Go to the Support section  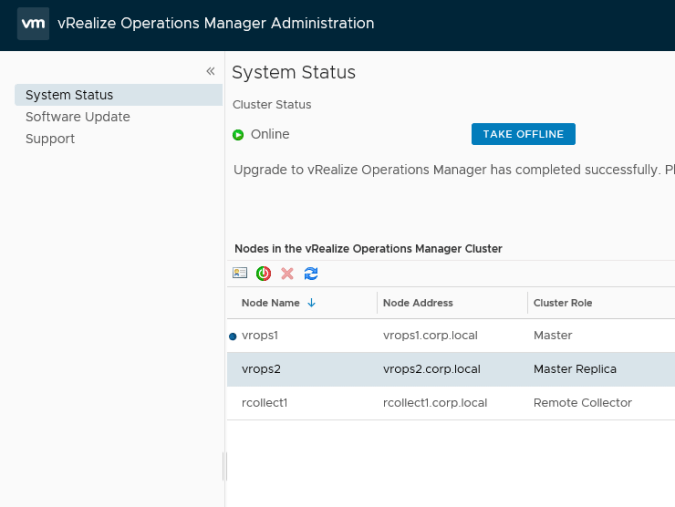coord(50,139)
